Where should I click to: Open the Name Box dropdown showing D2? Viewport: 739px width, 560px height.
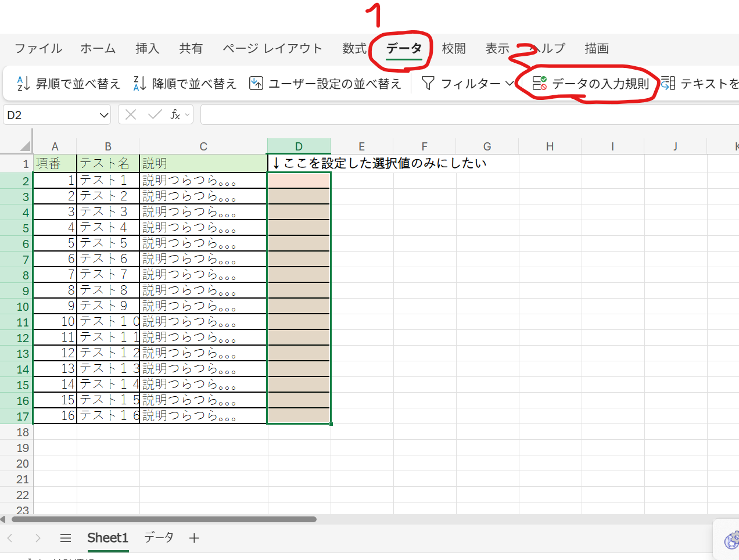tap(104, 115)
